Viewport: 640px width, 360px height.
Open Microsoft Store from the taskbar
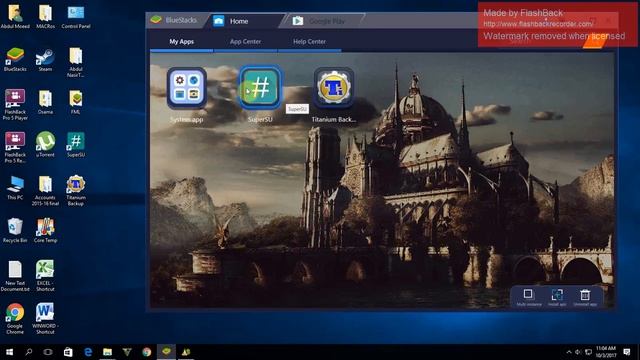pyautogui.click(x=68, y=352)
